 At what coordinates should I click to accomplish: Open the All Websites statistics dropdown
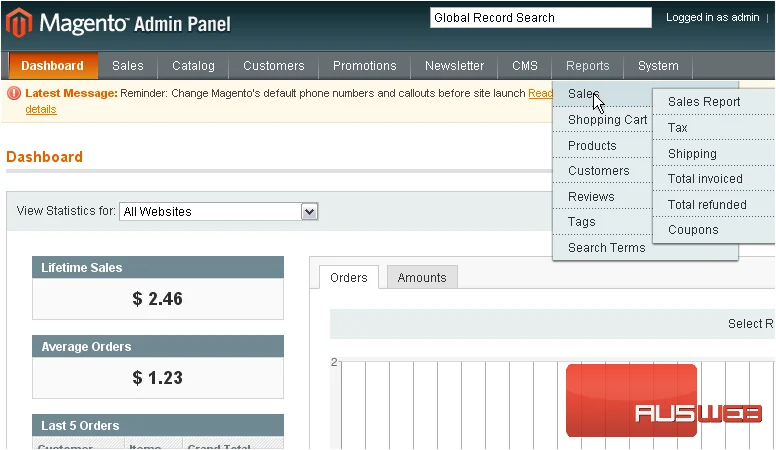[x=218, y=211]
